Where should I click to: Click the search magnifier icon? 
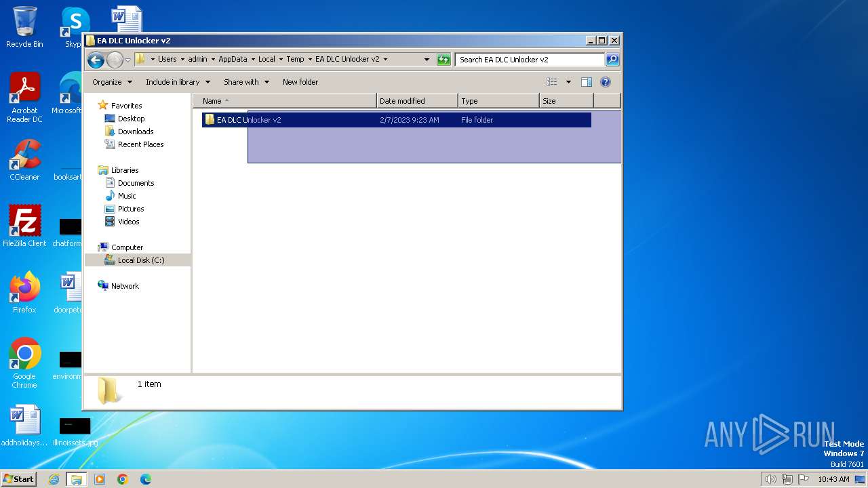(612, 60)
